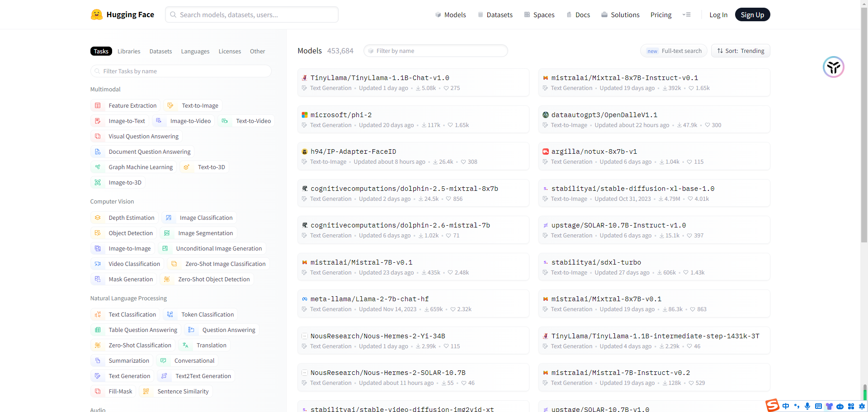The image size is (868, 412).
Task: Click the microphone icon in the system tray
Action: coord(807,406)
